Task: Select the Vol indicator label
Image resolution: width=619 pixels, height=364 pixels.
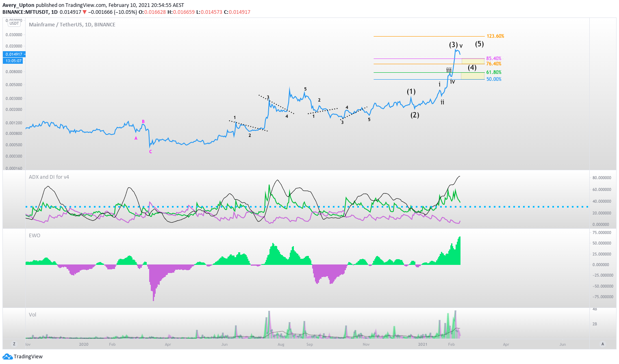Action: pyautogui.click(x=33, y=314)
